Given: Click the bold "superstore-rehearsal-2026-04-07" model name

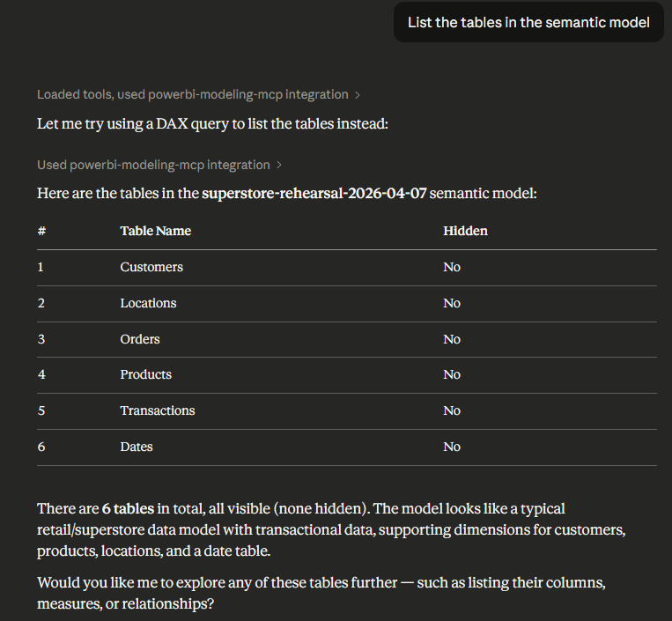Looking at the screenshot, I should click(x=314, y=192).
